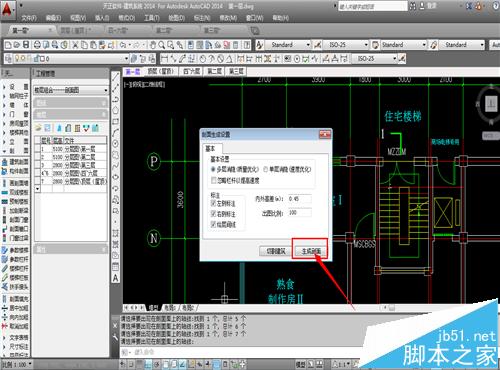Collapse the 楼层 section header
This screenshot has width=500, height=370.
click(x=71, y=115)
